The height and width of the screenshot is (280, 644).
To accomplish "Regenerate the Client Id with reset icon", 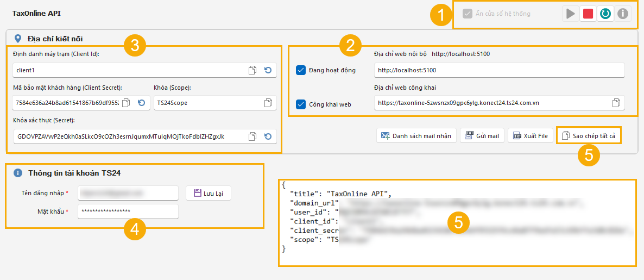I will [x=268, y=70].
